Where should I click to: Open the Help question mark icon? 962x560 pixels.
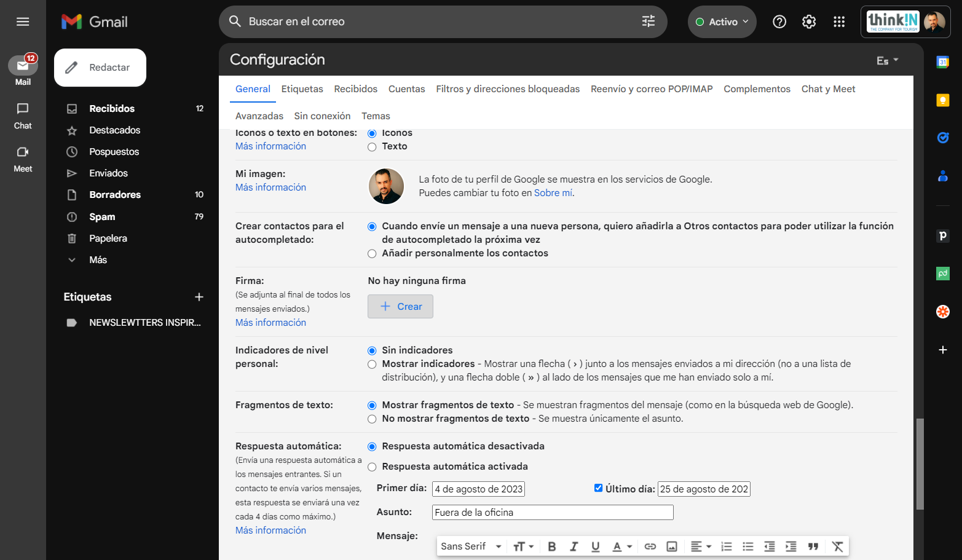tap(779, 22)
